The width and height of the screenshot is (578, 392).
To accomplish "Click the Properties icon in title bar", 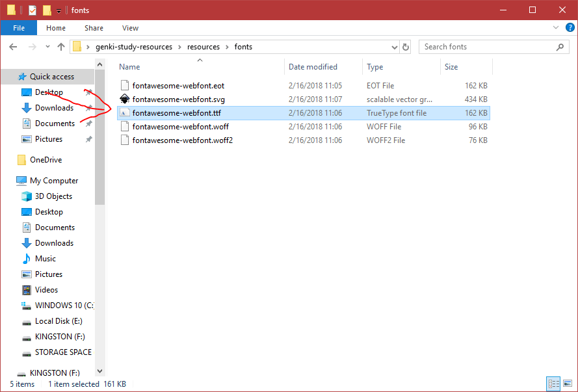I will 33,10.
